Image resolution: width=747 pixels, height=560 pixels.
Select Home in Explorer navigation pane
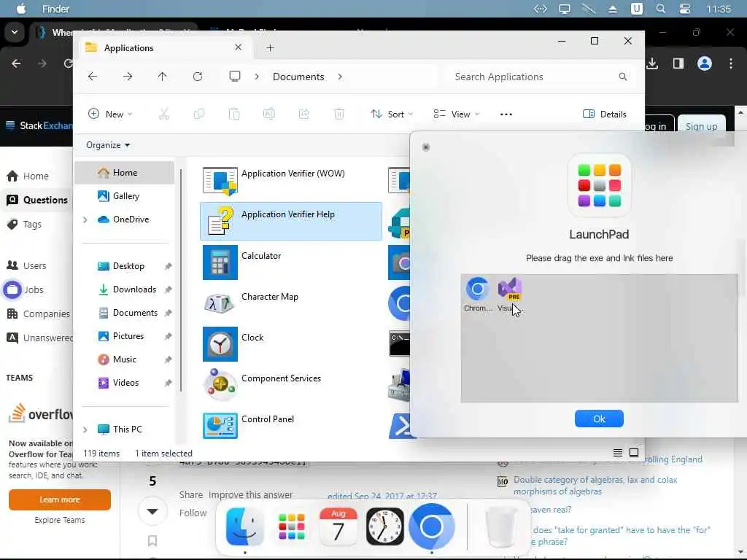(125, 172)
